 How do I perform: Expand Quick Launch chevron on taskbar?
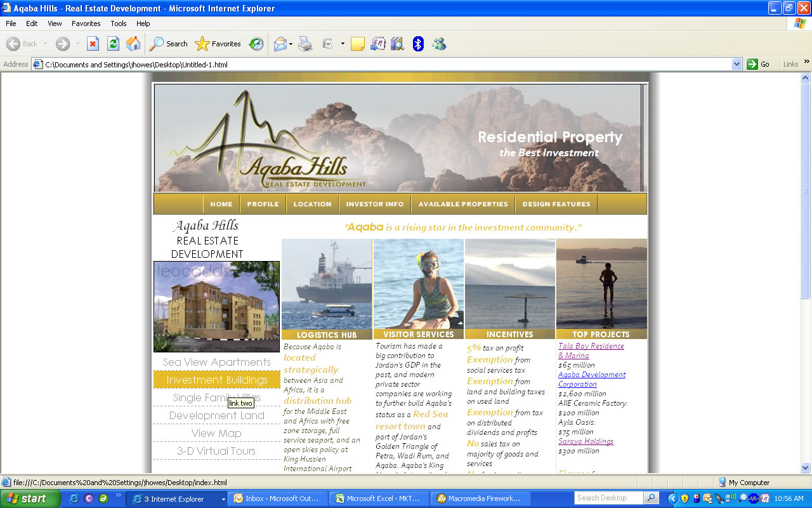[x=118, y=495]
